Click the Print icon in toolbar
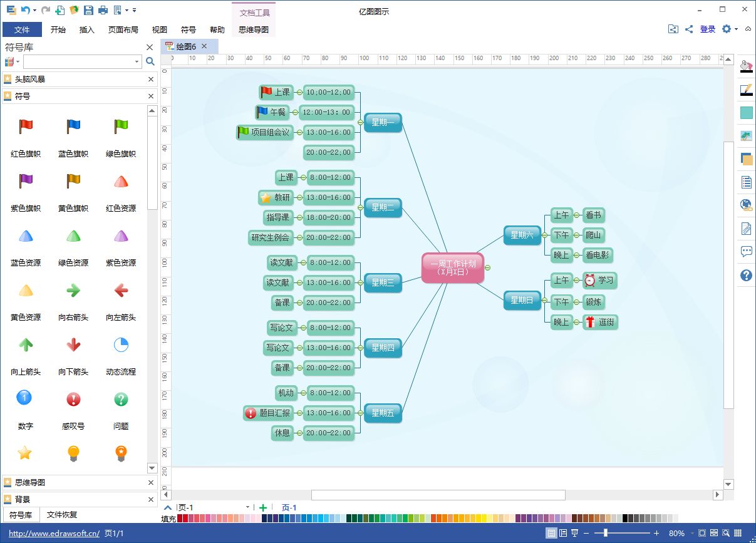This screenshot has height=543, width=756. point(103,10)
